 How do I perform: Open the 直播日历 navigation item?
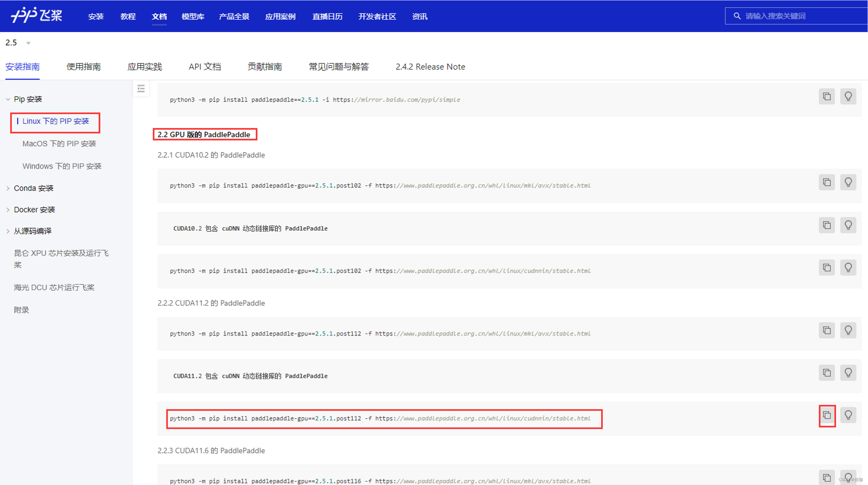327,16
